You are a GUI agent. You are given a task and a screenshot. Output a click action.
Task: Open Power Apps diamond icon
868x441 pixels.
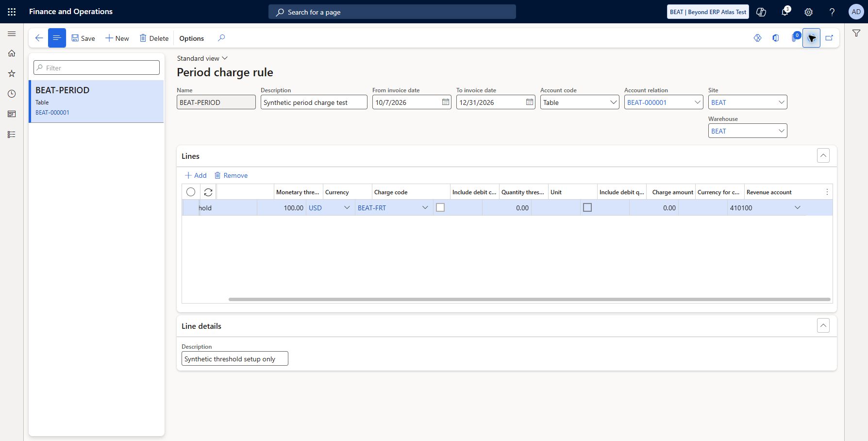click(x=757, y=38)
